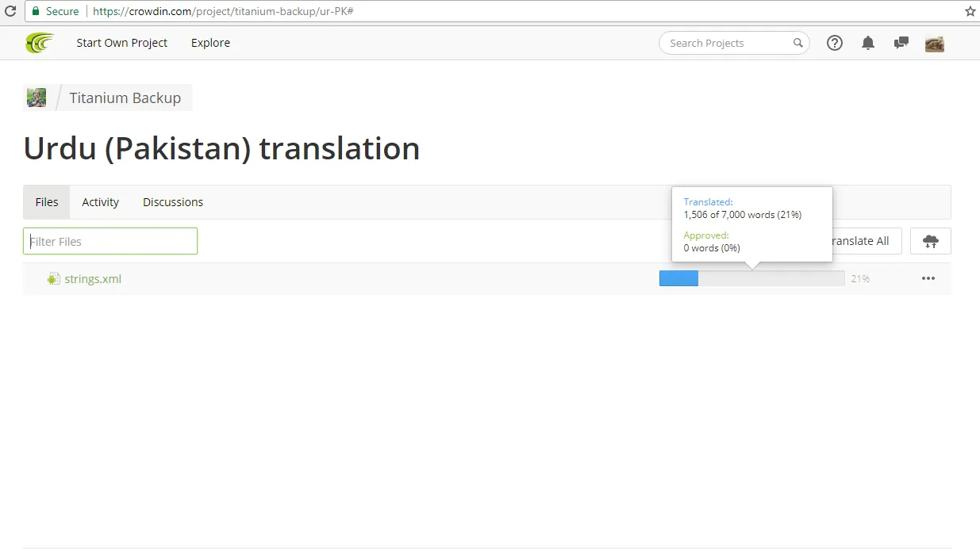The width and height of the screenshot is (980, 551).
Task: Switch to the Activity tab
Action: (x=100, y=202)
